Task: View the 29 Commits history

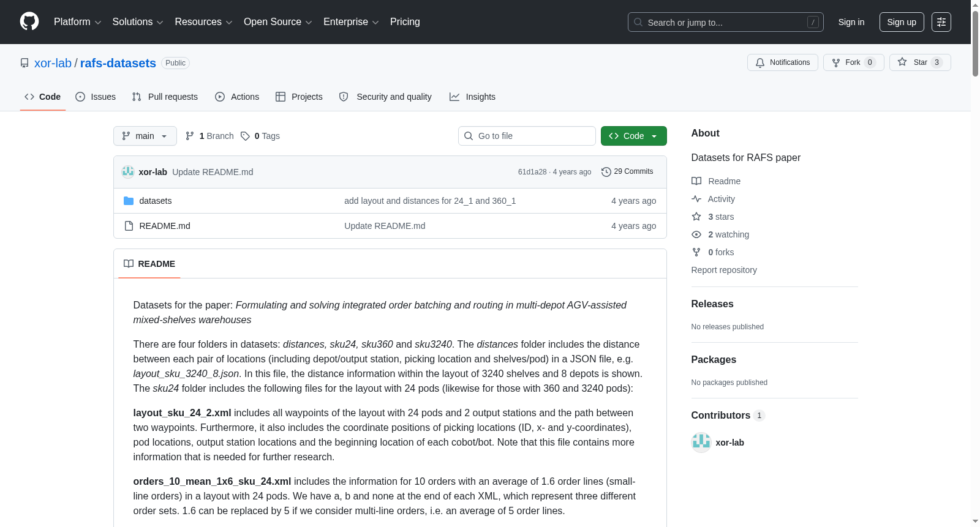Action: click(627, 171)
